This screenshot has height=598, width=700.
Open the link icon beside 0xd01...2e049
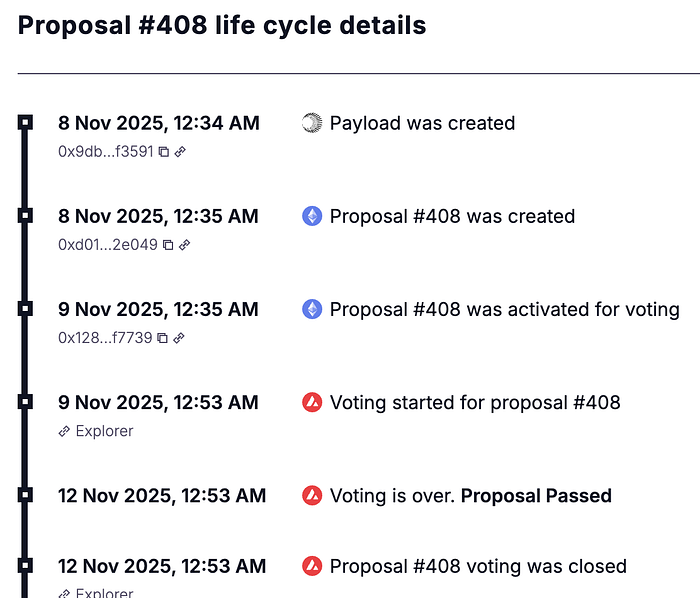click(x=184, y=245)
